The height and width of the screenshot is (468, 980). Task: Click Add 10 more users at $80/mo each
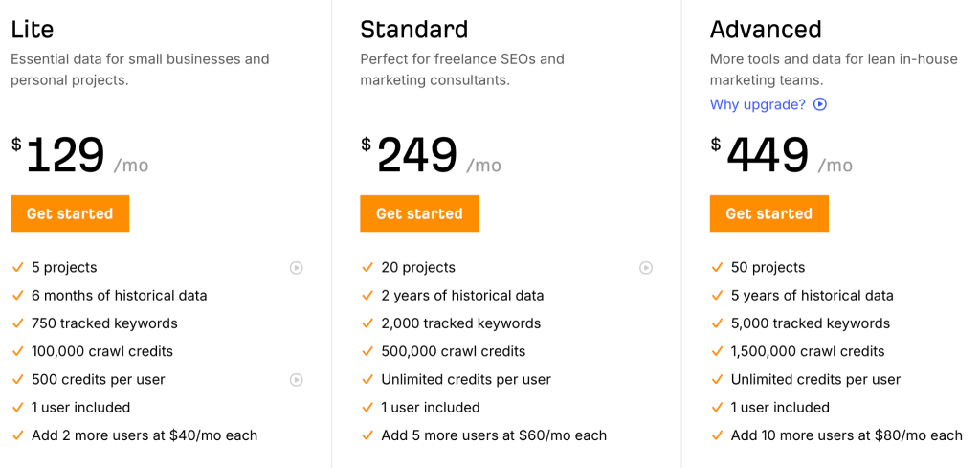click(846, 435)
